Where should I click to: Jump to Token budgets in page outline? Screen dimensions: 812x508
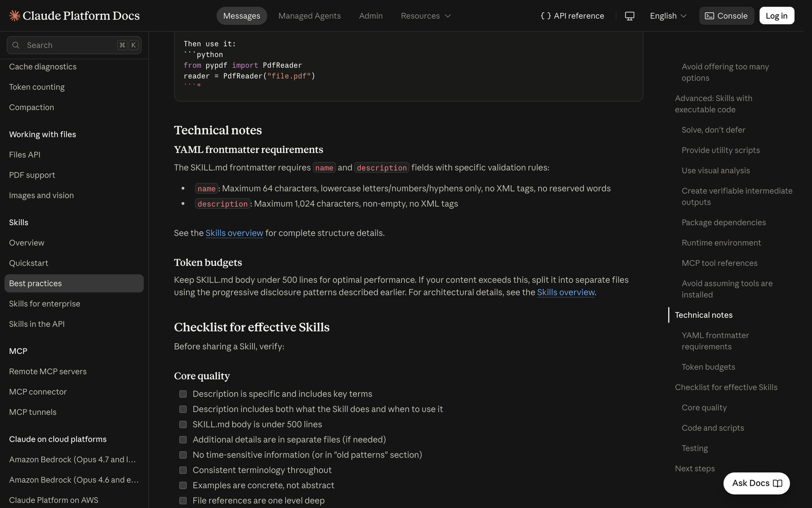coord(708,367)
